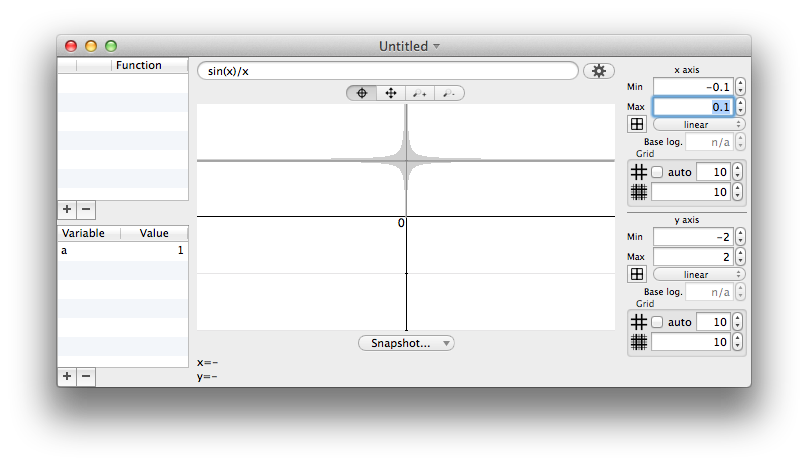Click x axis minor grid count stepper
The image size is (808, 466).
point(737,192)
